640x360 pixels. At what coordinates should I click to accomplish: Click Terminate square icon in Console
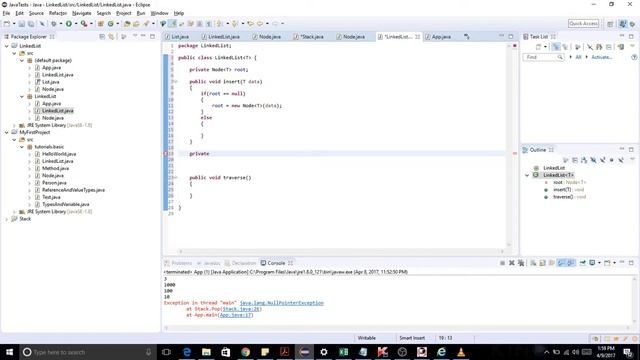point(502,263)
